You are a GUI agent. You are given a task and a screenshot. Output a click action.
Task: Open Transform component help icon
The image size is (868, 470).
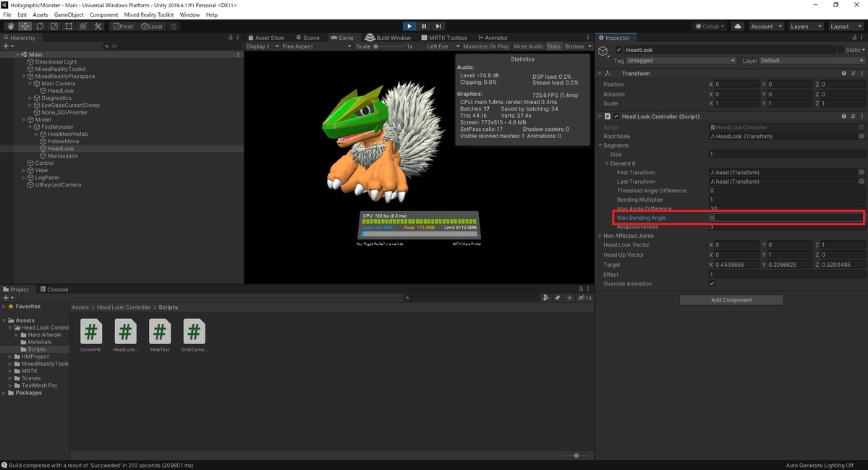[844, 73]
